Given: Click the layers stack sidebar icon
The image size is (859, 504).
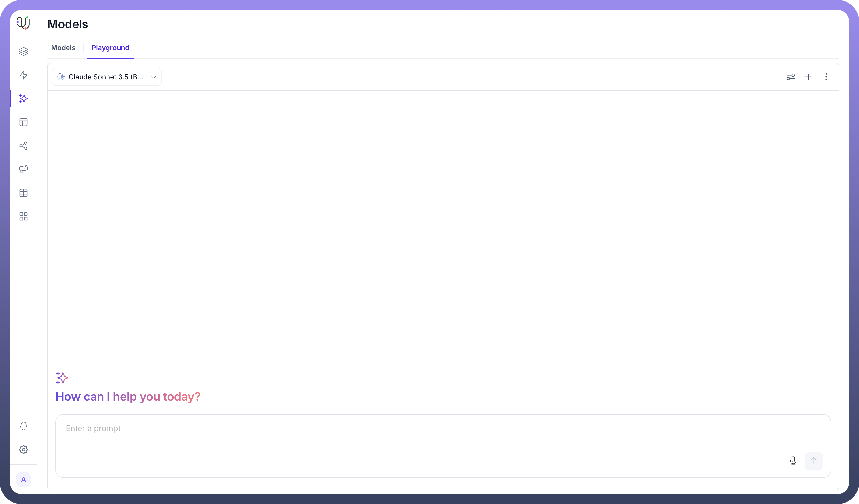Looking at the screenshot, I should click(x=24, y=52).
